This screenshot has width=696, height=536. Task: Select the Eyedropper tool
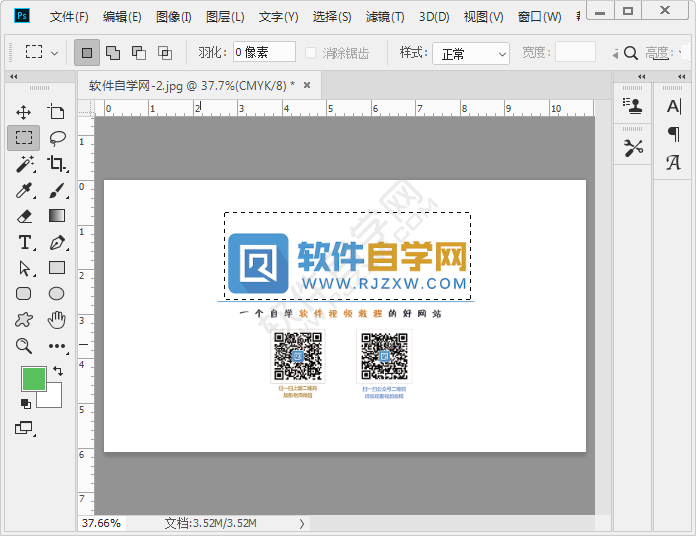coord(24,190)
